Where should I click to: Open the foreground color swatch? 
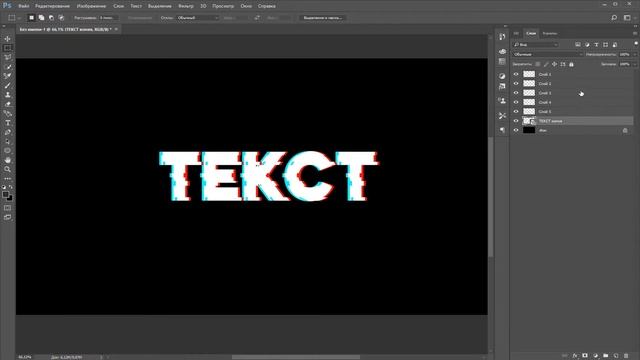click(x=5, y=194)
